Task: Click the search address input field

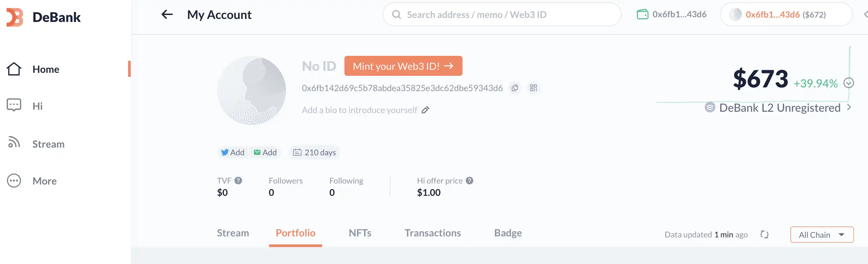Action: click(501, 14)
